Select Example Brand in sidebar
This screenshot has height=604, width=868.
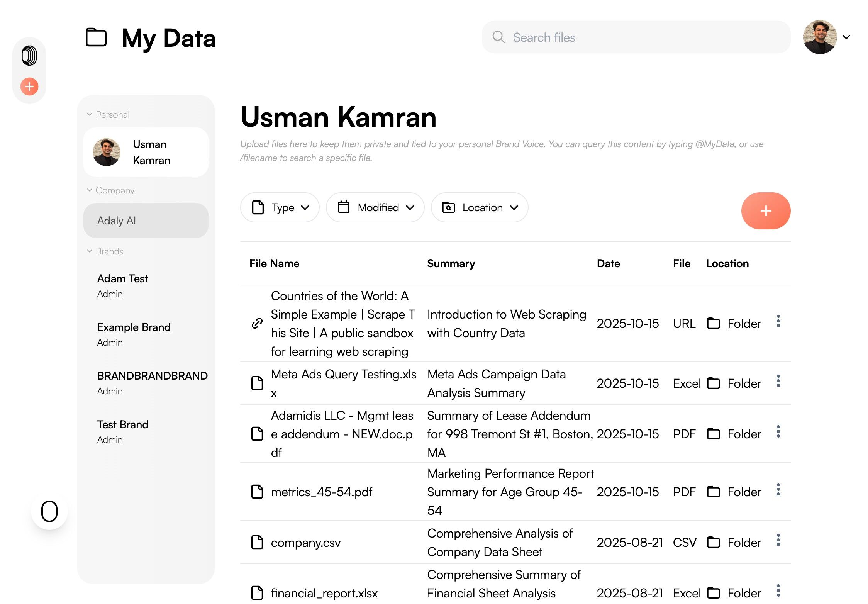coord(134,327)
